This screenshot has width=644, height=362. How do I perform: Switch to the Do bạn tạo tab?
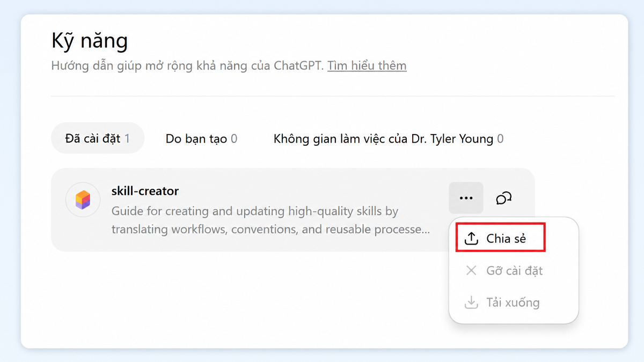201,139
